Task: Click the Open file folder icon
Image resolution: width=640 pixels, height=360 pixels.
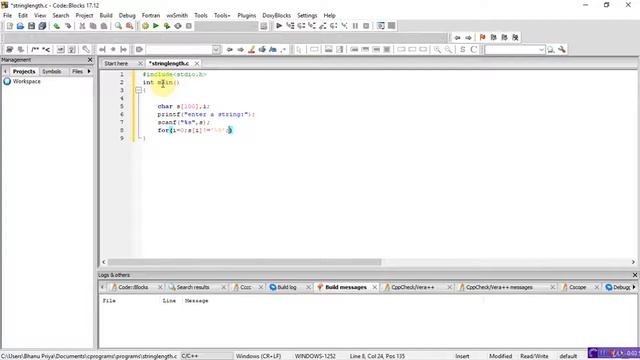Action: click(x=20, y=26)
